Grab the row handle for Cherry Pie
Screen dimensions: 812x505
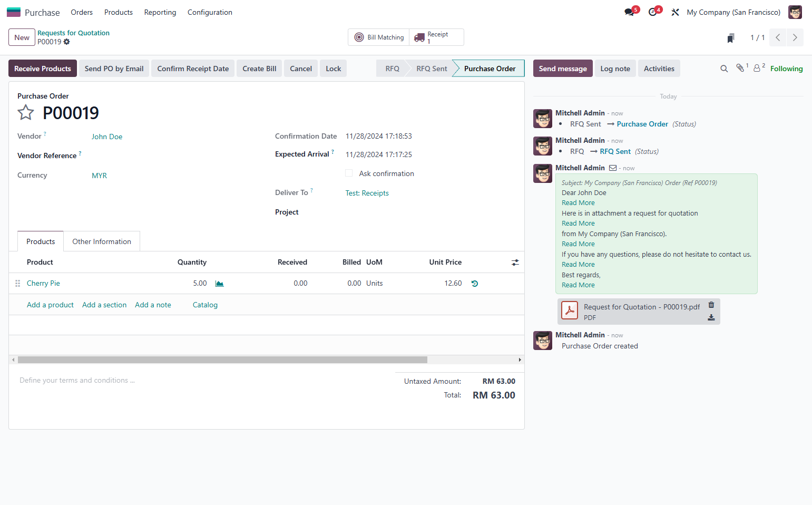[17, 284]
